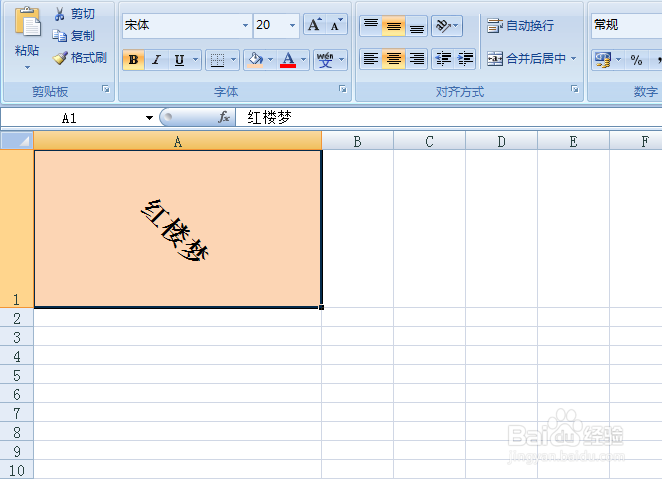Select row 10 header

[x=16, y=469]
